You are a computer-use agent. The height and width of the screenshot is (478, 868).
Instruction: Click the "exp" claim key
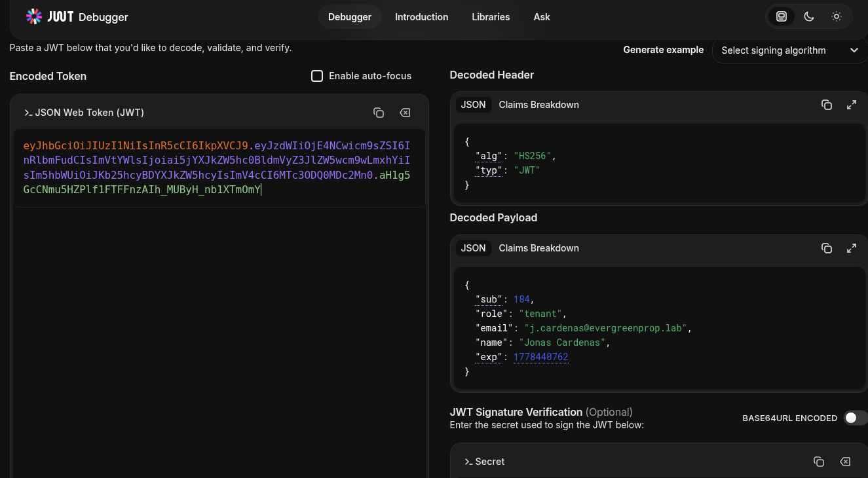pyautogui.click(x=489, y=357)
